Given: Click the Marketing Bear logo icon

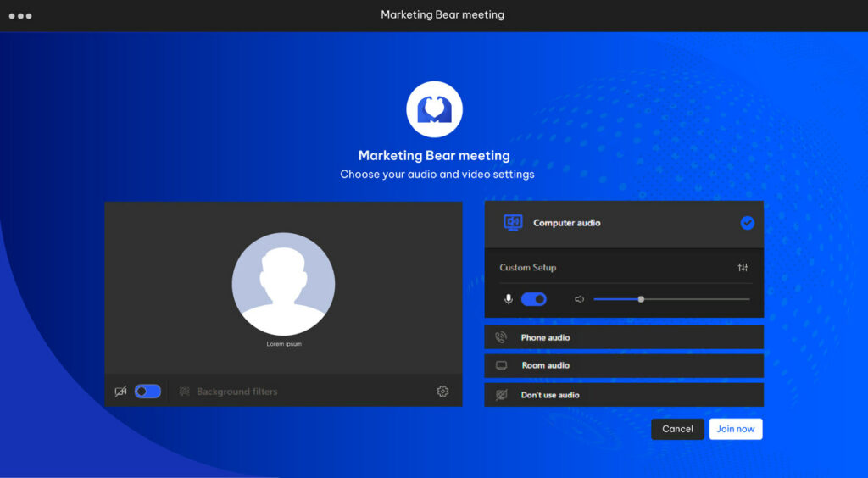Looking at the screenshot, I should point(435,109).
